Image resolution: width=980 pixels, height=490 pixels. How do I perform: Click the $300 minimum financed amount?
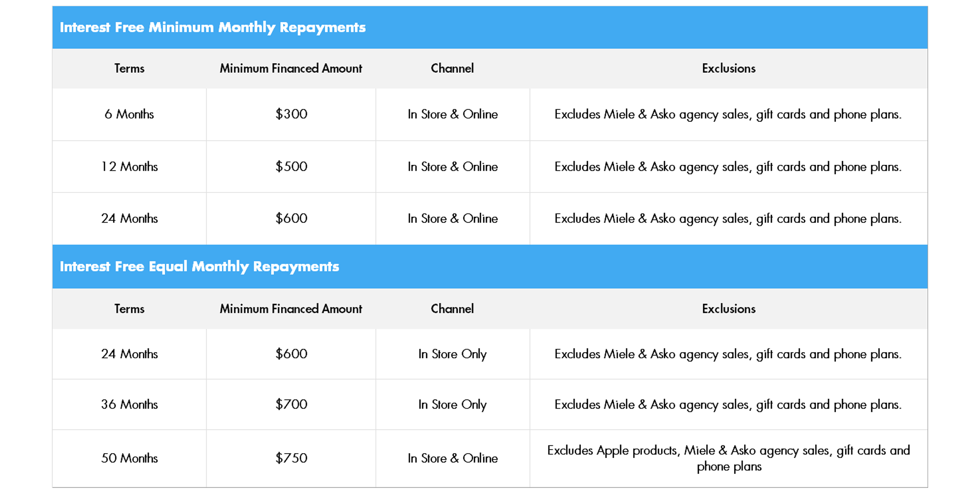point(291,114)
